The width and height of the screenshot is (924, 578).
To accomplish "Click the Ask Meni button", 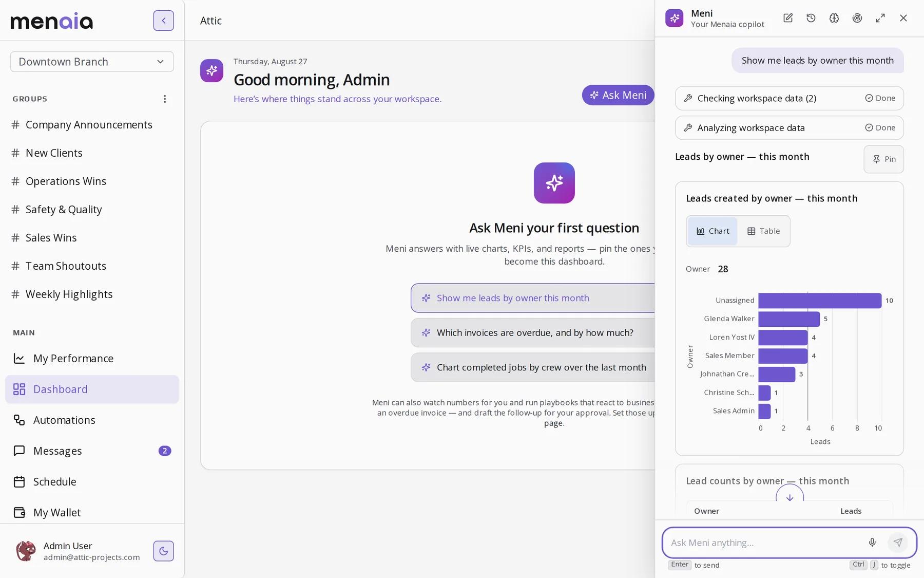I will [618, 95].
